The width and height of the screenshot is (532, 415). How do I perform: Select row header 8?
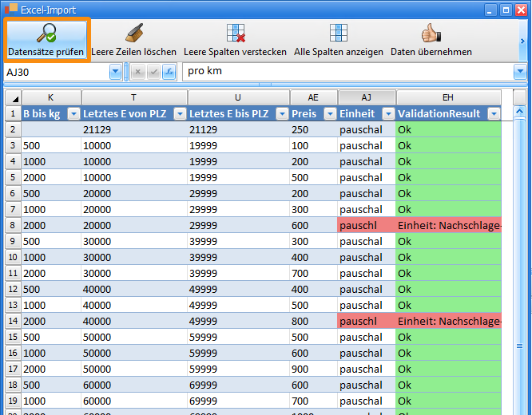13,225
